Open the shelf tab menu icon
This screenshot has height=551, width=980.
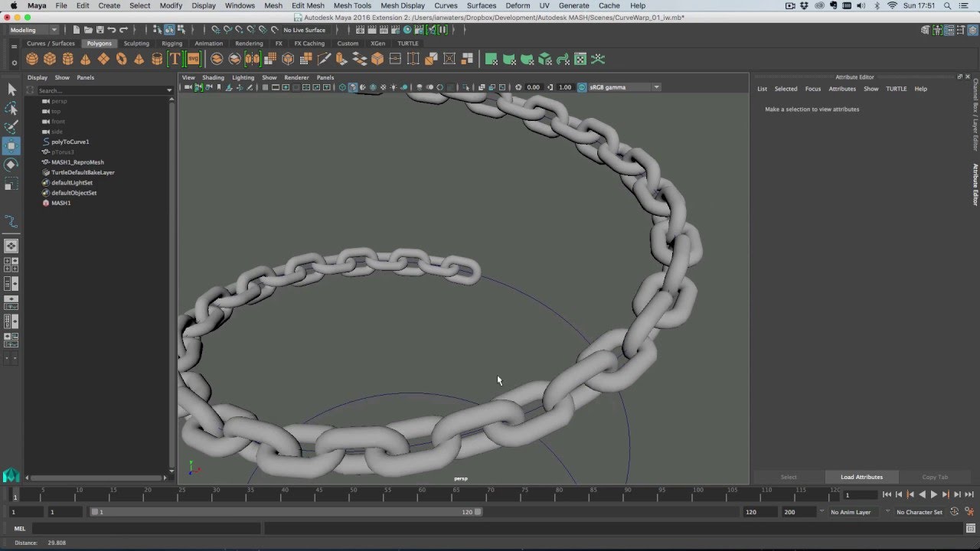[14, 46]
